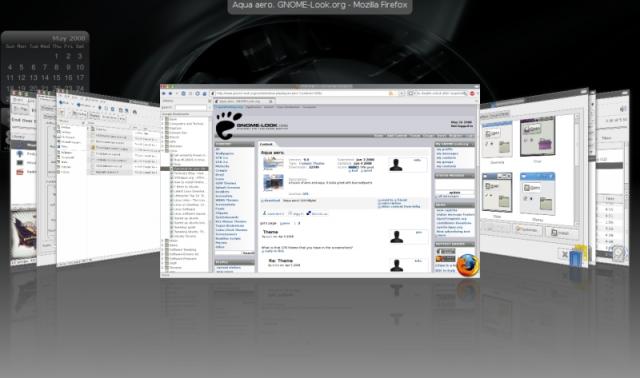Screen dimensions: 640x378
Task: Close the 'Aqua aero' browser tab
Action: pyautogui.click(x=271, y=101)
